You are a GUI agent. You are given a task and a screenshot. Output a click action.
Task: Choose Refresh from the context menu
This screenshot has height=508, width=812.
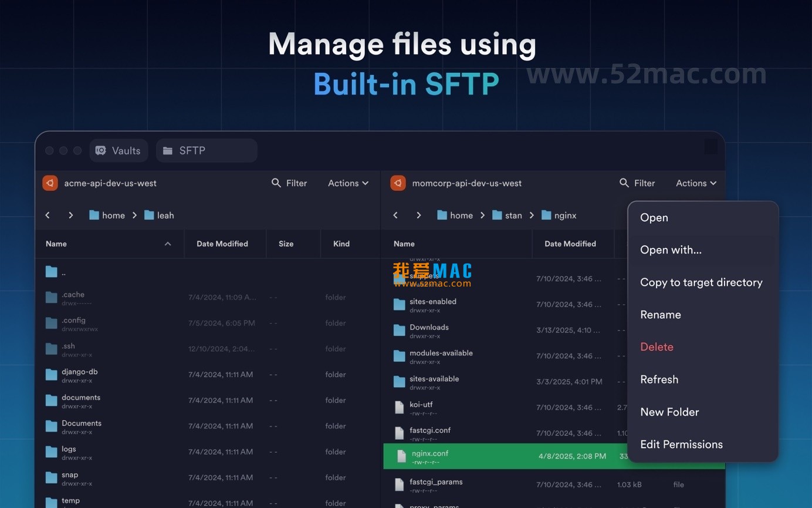pyautogui.click(x=703, y=379)
